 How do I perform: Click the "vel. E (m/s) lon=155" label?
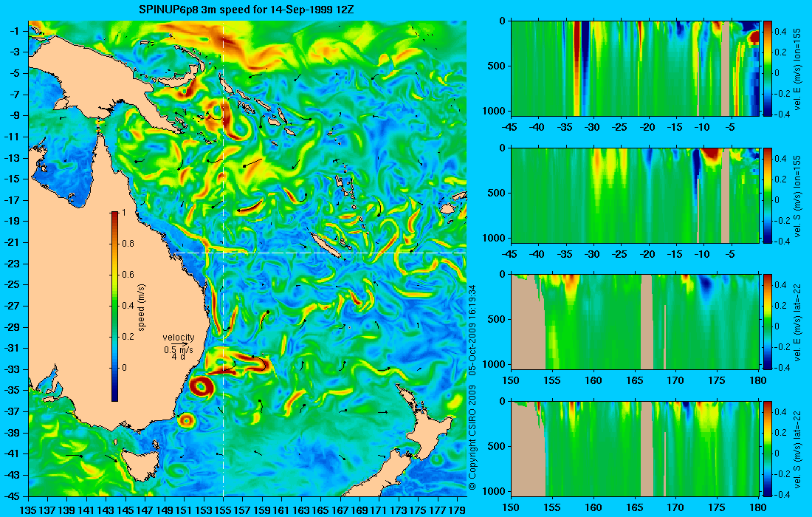point(798,69)
